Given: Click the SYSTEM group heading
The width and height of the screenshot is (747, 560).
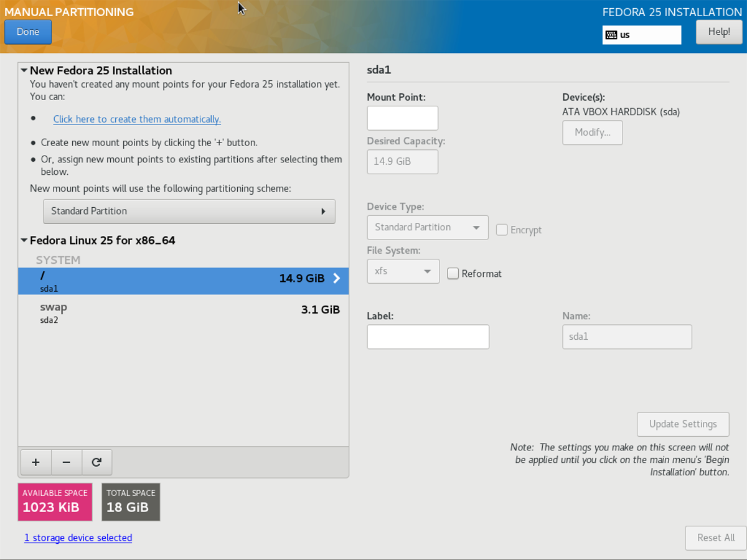Looking at the screenshot, I should (58, 260).
